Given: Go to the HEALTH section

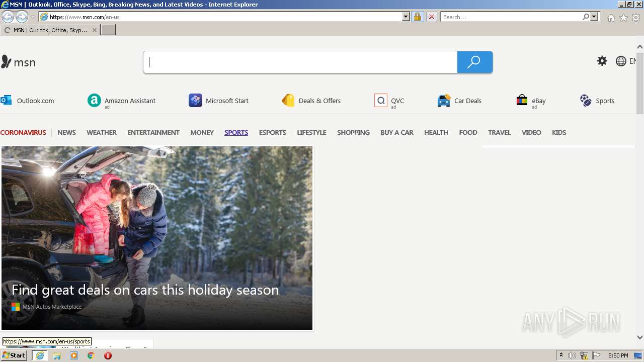Looking at the screenshot, I should pos(436,132).
